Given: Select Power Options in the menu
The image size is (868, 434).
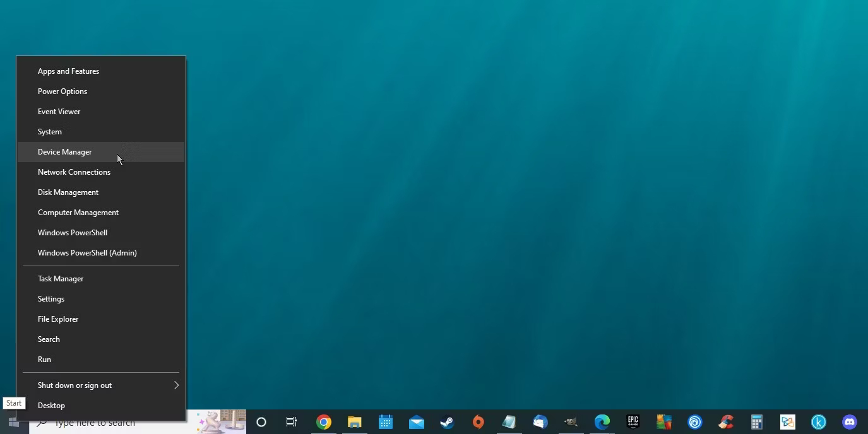Looking at the screenshot, I should (101, 91).
